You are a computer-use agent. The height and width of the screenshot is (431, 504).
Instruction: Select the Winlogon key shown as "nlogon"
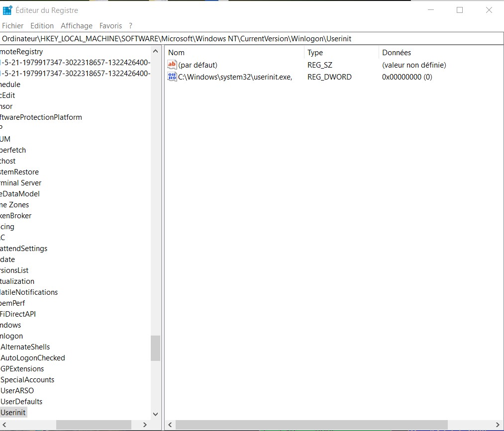click(x=11, y=336)
